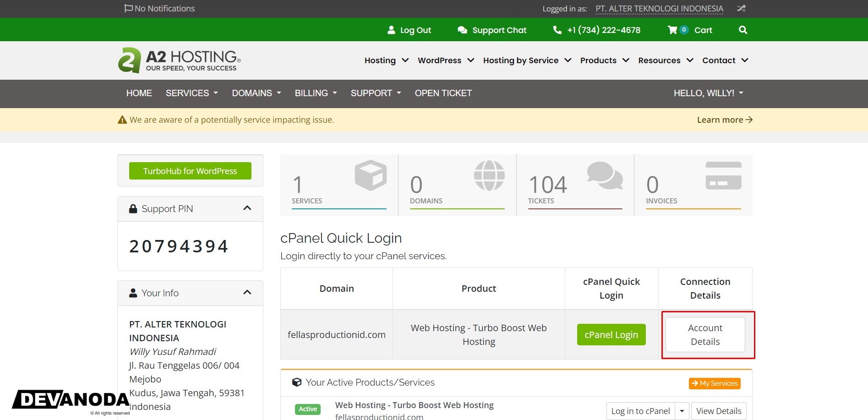Open the 0 Invoices stat tile
The height and width of the screenshot is (420, 868).
693,185
